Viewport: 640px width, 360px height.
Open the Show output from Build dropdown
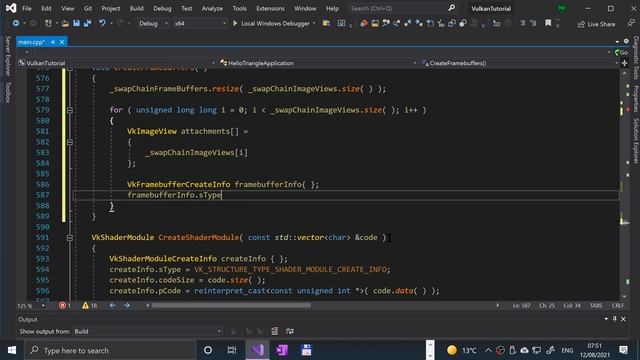(x=148, y=331)
